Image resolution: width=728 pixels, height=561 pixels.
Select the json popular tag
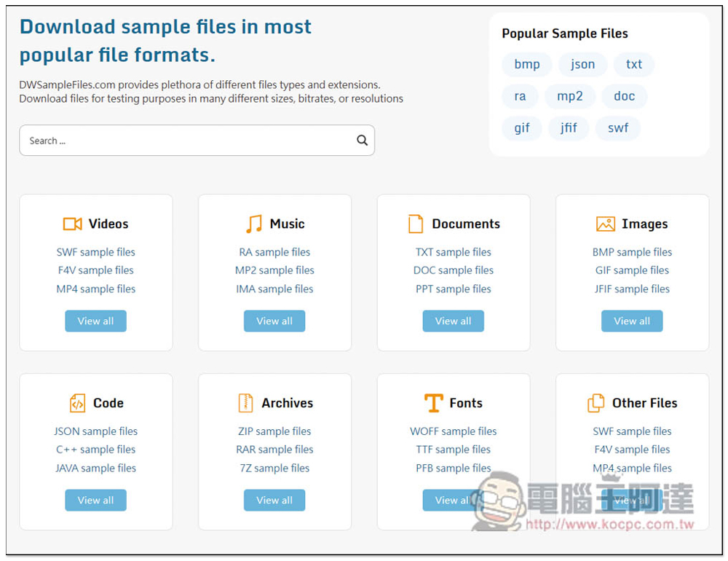pyautogui.click(x=582, y=64)
